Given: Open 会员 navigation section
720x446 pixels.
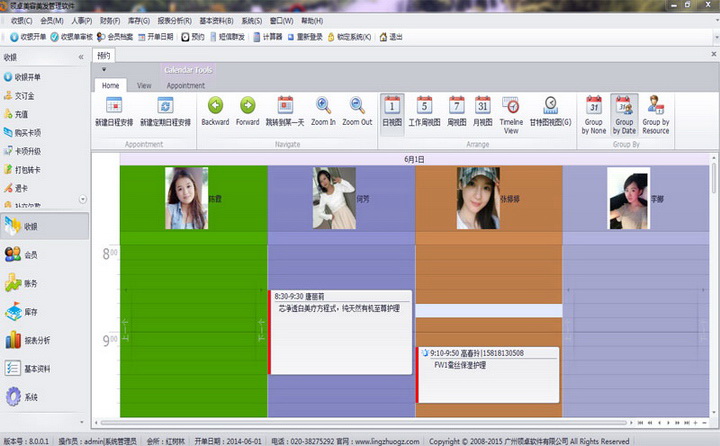Looking at the screenshot, I should [x=45, y=254].
